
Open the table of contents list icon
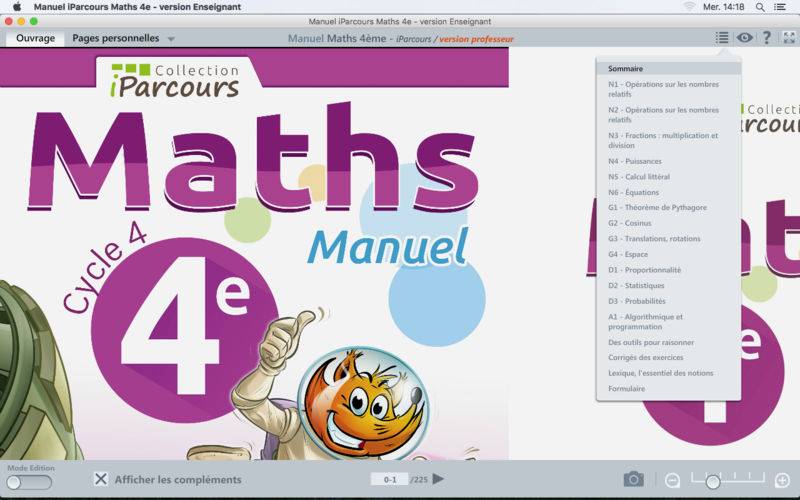tap(721, 38)
